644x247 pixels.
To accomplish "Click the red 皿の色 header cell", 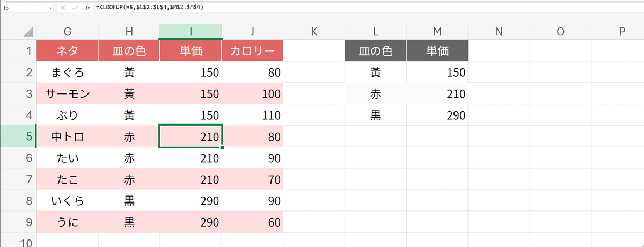I will (129, 51).
